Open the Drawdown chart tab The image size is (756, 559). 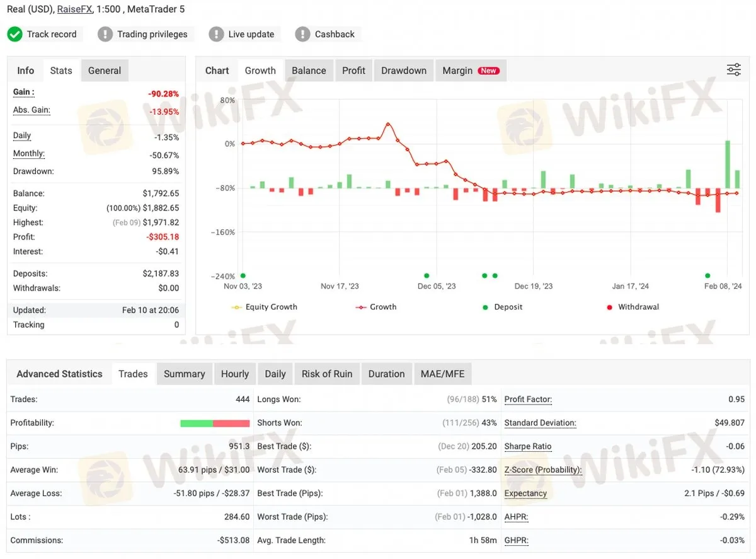[x=404, y=71]
